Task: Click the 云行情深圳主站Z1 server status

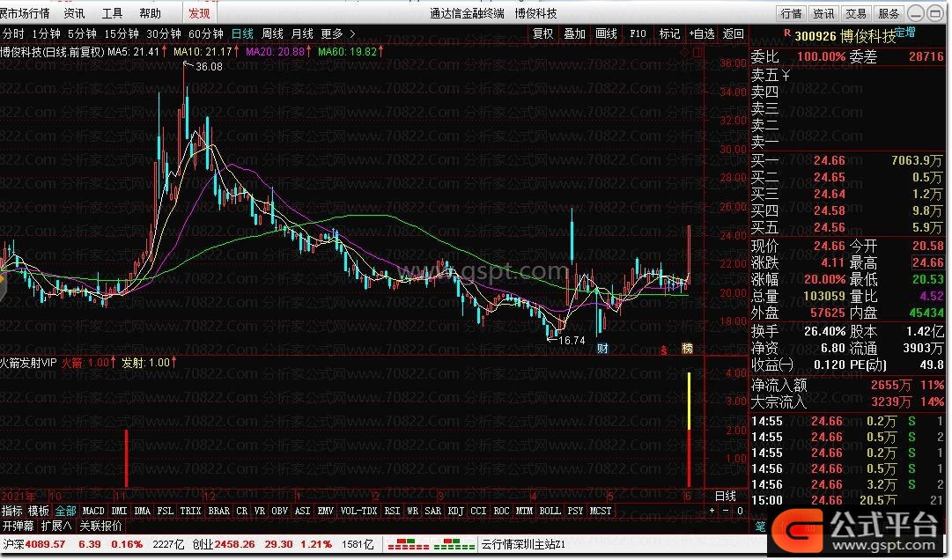Action: click(523, 544)
